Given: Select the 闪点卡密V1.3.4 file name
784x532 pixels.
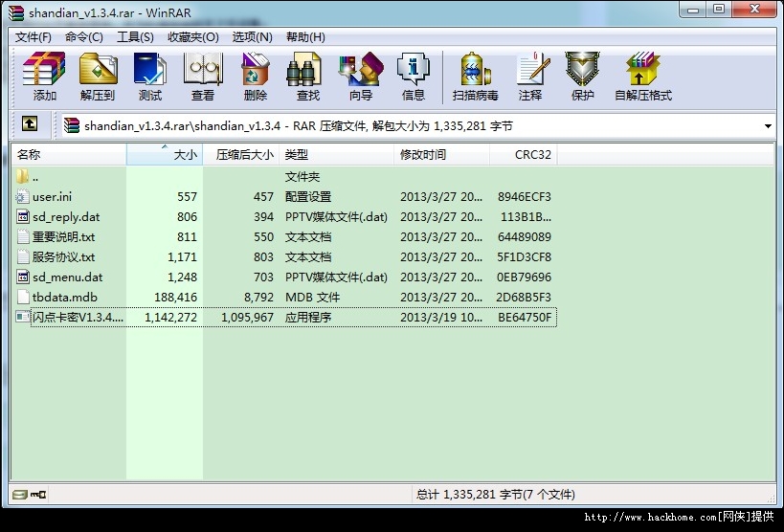Looking at the screenshot, I should [78, 317].
